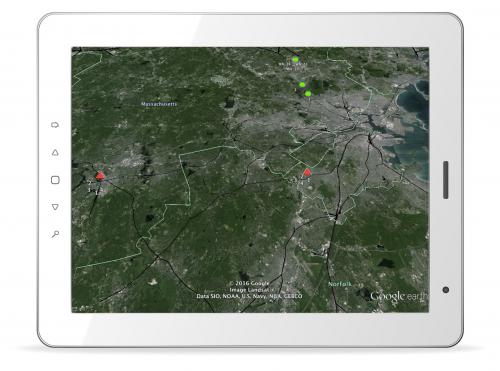The width and height of the screenshot is (500, 371).
Task: Select the red marker in map center-right
Action: [x=307, y=172]
